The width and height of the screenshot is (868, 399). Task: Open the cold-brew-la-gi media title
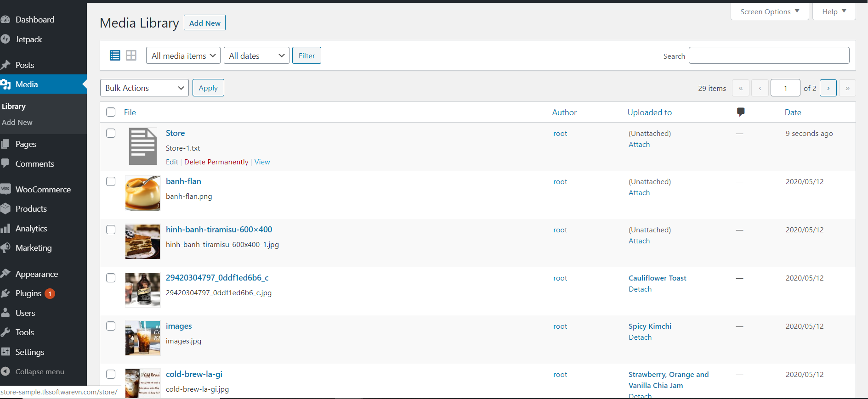point(194,374)
